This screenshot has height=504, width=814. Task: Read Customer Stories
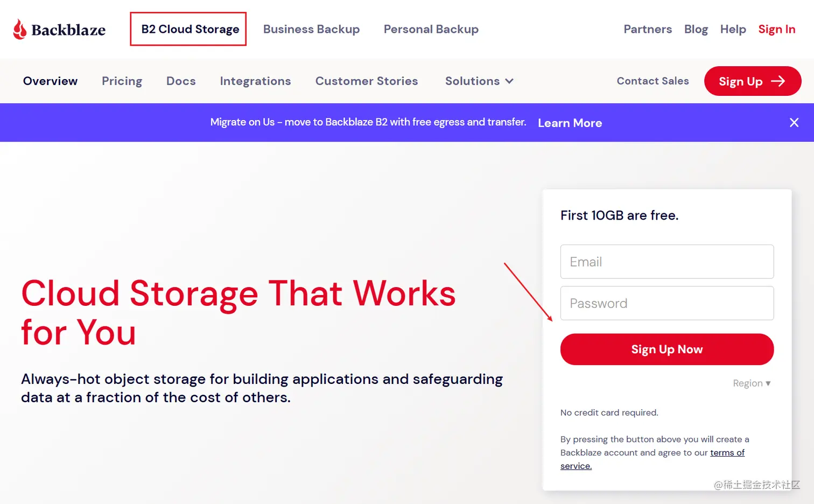pos(367,81)
